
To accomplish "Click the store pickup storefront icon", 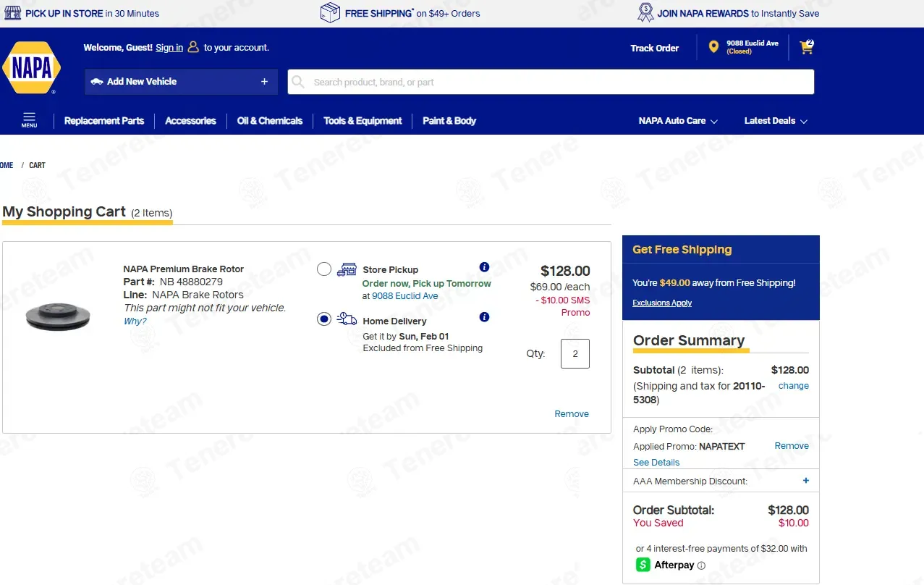I will [347, 269].
